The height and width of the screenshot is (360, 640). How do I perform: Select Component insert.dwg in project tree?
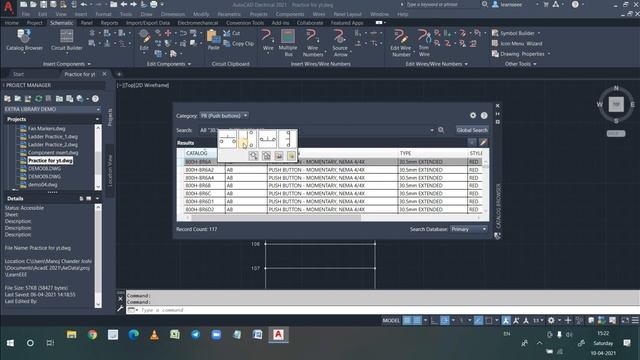click(53, 152)
